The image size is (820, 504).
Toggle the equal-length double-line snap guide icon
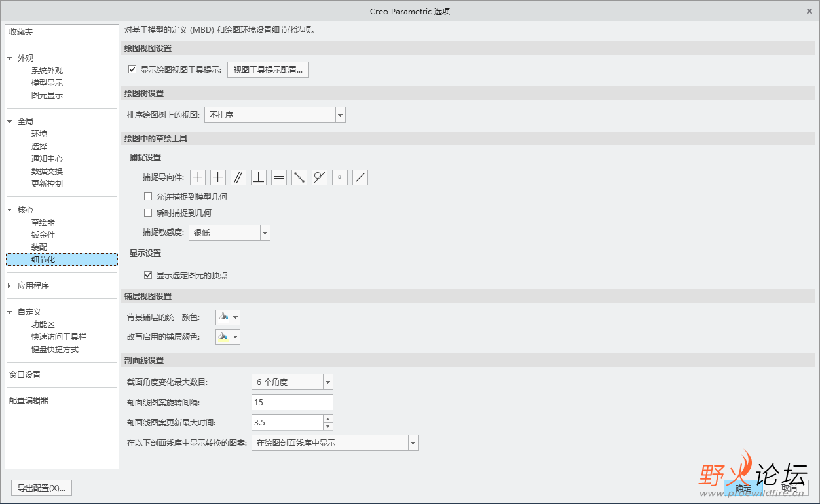tap(279, 177)
